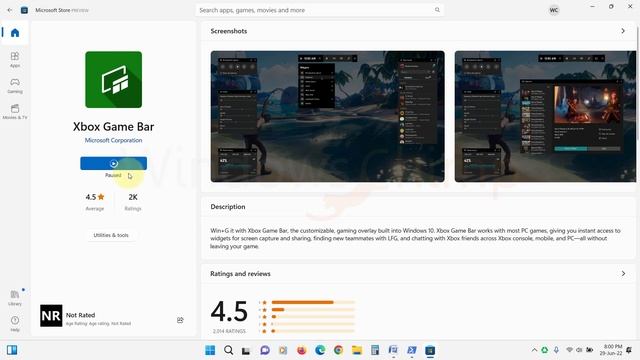
Task: Open the Library in sidebar
Action: click(x=15, y=298)
